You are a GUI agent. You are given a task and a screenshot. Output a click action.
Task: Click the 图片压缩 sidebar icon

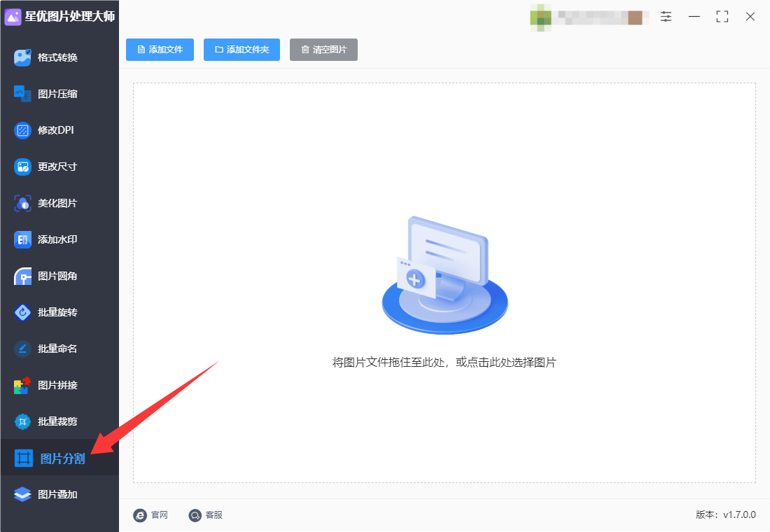click(x=22, y=94)
